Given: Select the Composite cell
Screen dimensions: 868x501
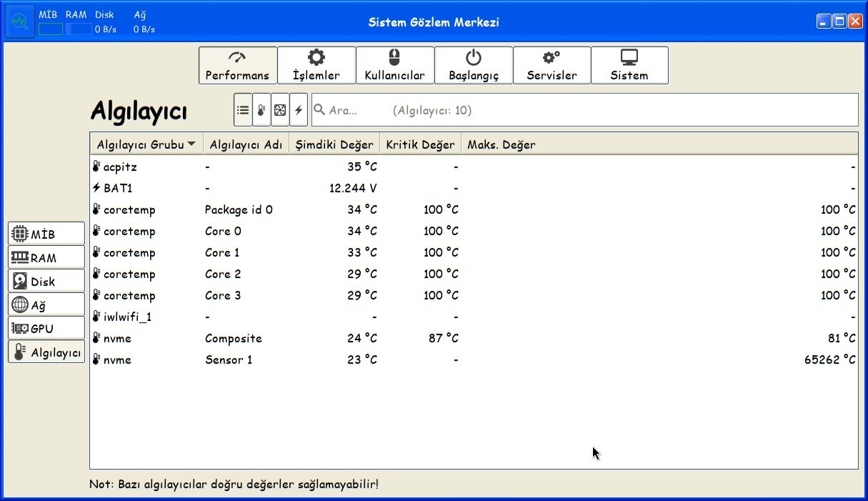Looking at the screenshot, I should (234, 339).
